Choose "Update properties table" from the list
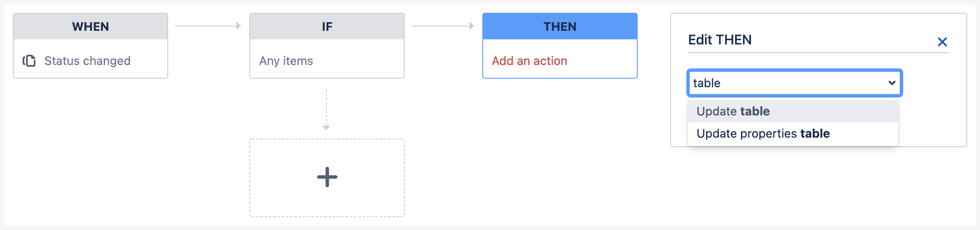Viewport: 980px width, 230px height. (x=763, y=133)
